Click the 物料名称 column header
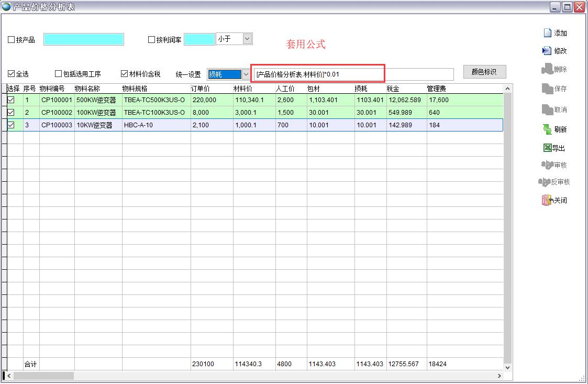 point(87,89)
